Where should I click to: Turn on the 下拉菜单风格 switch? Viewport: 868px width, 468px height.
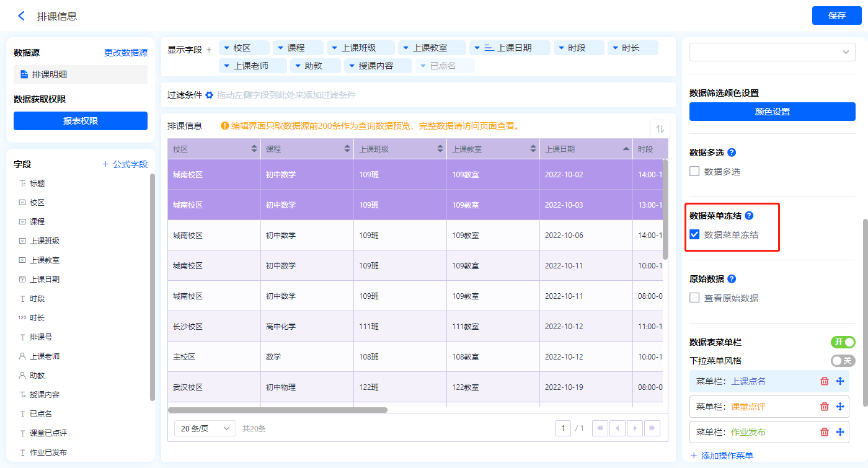(843, 361)
